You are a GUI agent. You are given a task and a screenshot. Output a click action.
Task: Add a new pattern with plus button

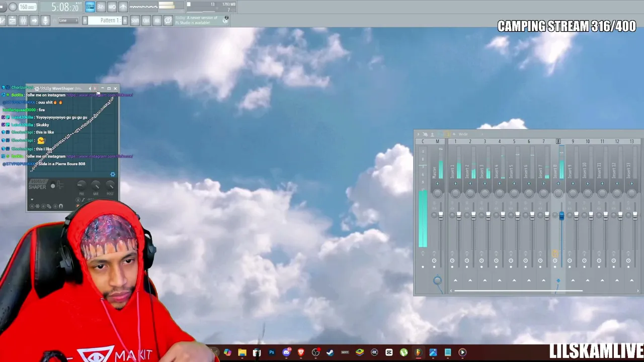[x=124, y=21]
